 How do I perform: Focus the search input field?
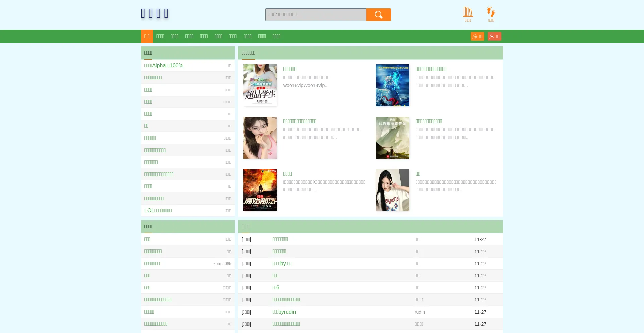point(316,15)
